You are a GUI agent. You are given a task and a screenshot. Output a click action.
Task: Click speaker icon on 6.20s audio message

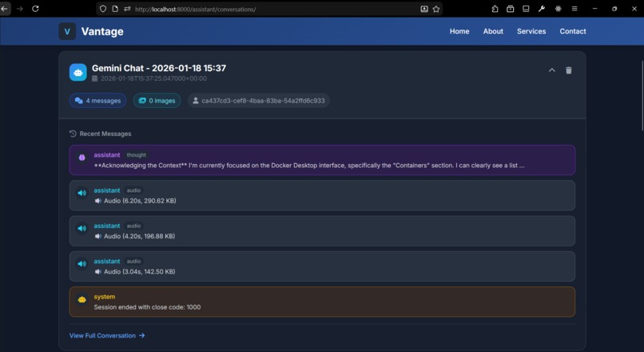81,193
